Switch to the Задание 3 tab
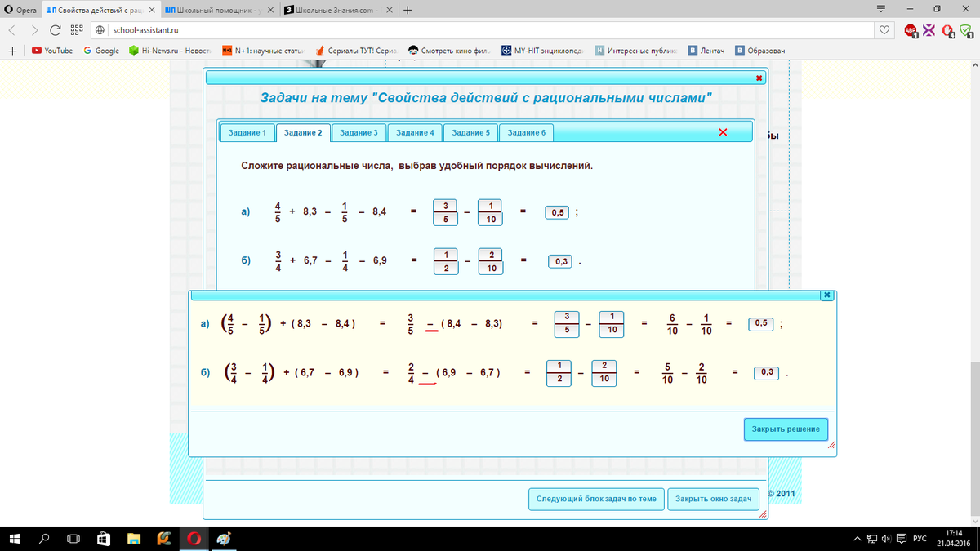This screenshot has width=980, height=551. coord(359,132)
